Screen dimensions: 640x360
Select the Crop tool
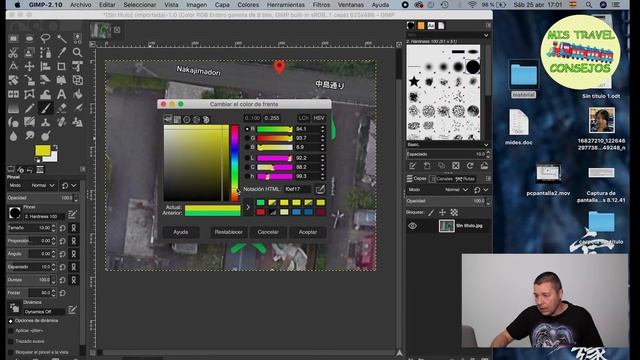(61, 67)
